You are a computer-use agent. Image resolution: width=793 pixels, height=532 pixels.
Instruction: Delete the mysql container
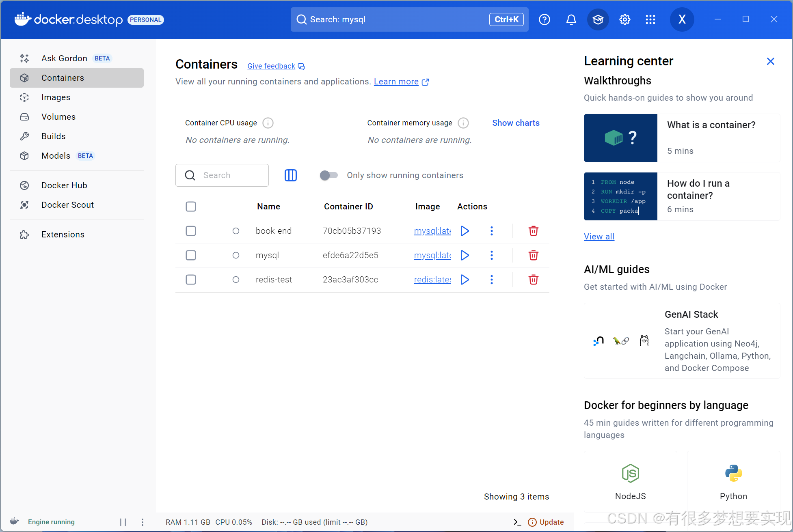click(533, 255)
